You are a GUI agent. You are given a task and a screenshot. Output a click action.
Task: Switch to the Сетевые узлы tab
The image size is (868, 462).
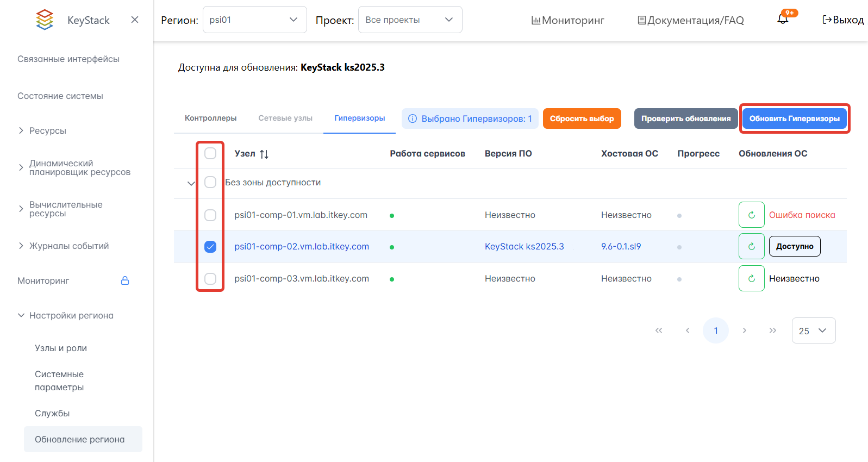[x=285, y=118]
